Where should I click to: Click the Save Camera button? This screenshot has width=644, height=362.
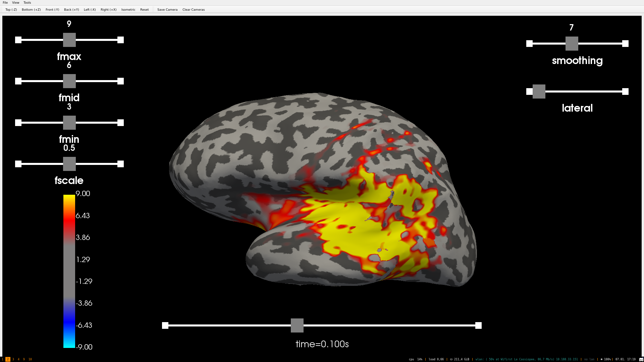click(x=167, y=10)
